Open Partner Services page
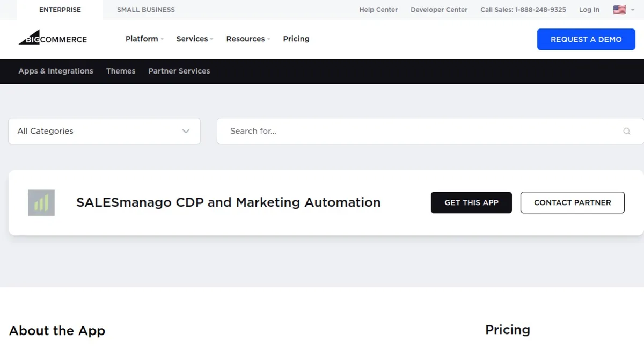 tap(179, 71)
